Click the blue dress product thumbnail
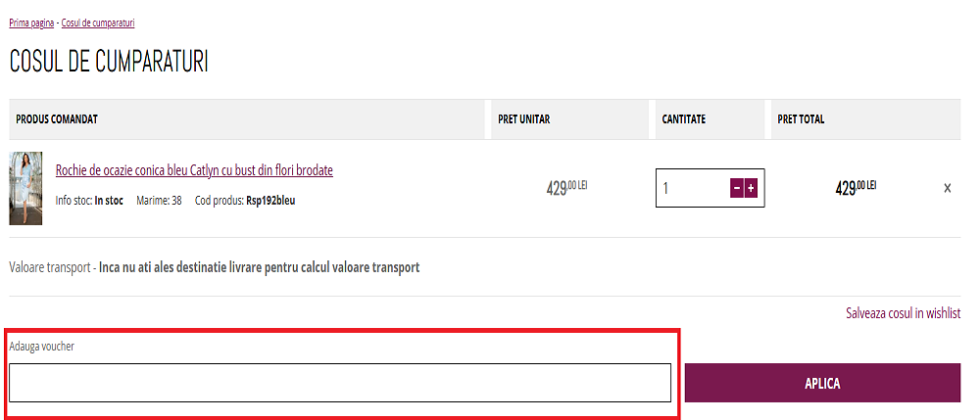980x420 pixels. pos(25,188)
